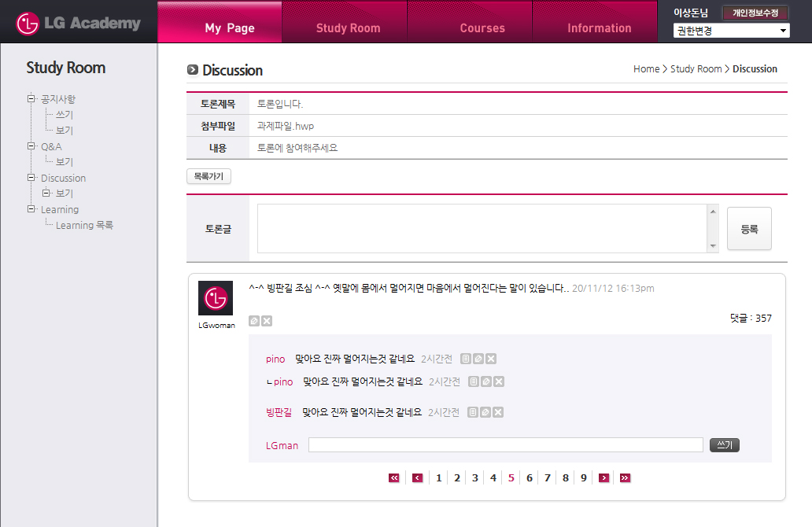Open reply icon on the first pino comment
Viewport: 812px width, 527px height.
click(466, 359)
